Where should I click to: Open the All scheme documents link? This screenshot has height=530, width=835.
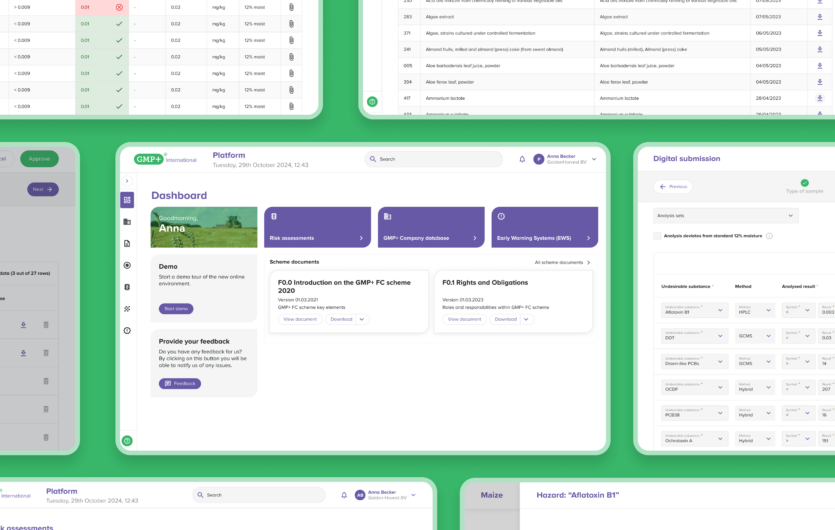[x=562, y=262]
